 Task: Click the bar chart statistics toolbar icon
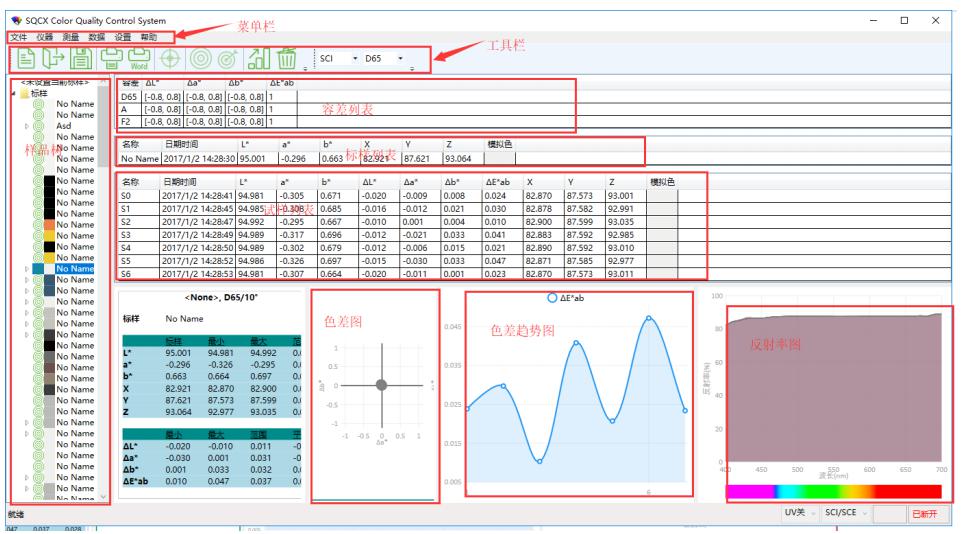coord(258,60)
